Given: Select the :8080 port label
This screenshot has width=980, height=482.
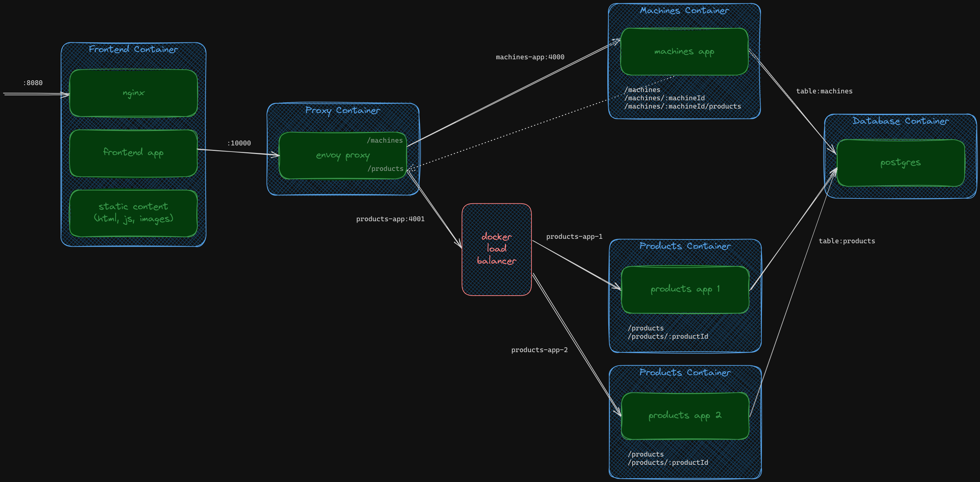Looking at the screenshot, I should tap(32, 83).
